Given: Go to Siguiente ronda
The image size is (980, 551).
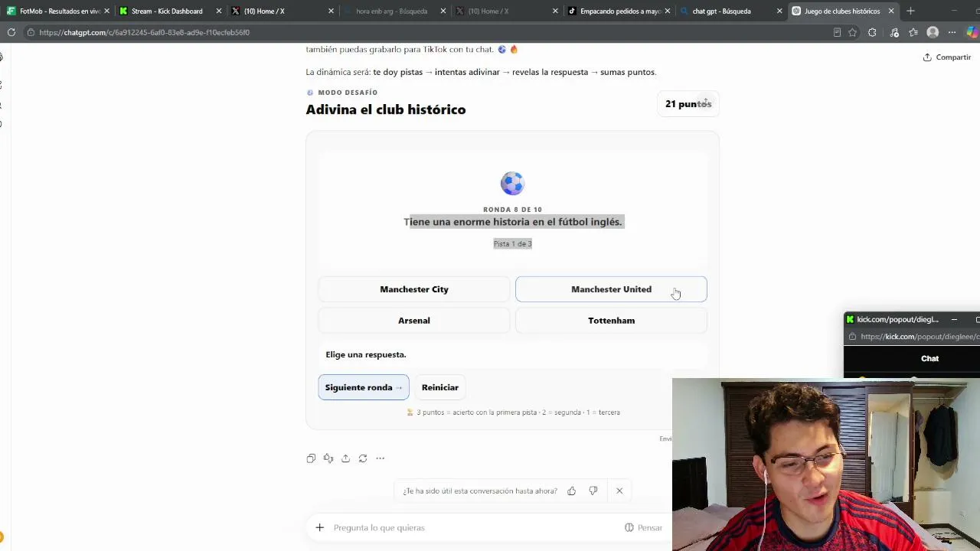Looking at the screenshot, I should [364, 387].
